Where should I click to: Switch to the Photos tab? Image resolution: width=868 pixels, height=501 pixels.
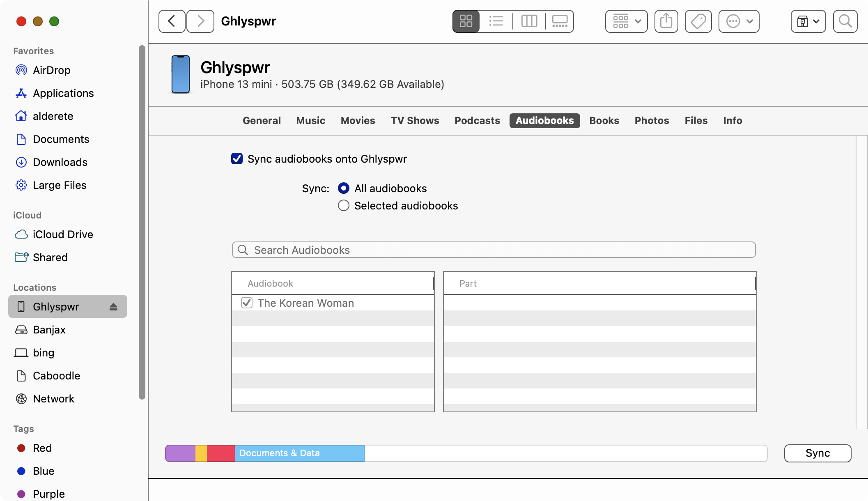pos(652,121)
